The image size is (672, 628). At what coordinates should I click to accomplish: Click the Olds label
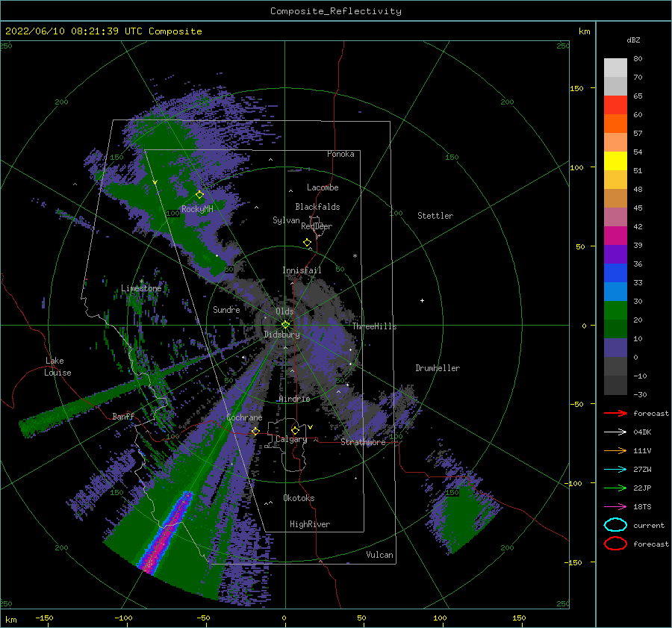point(284,311)
